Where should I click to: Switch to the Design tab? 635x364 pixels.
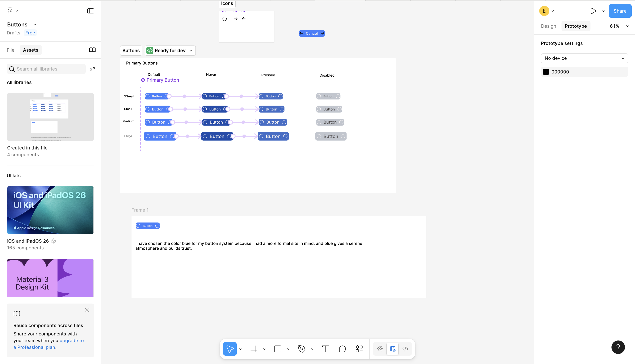point(548,26)
